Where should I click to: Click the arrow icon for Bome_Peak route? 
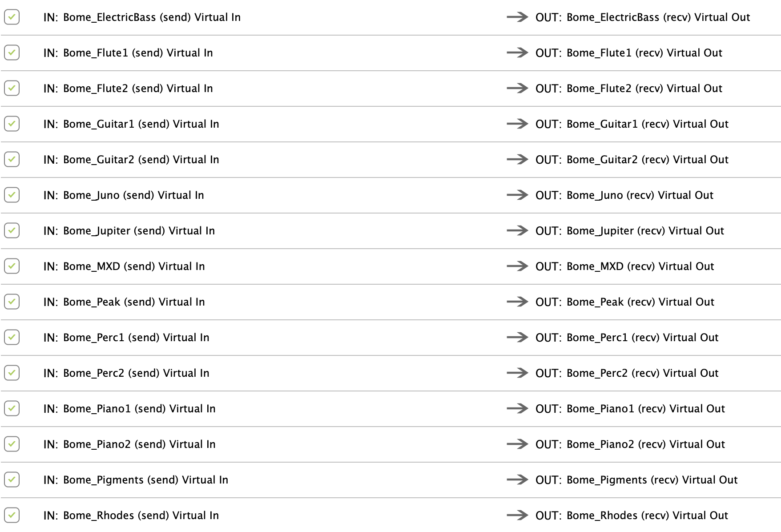517,302
